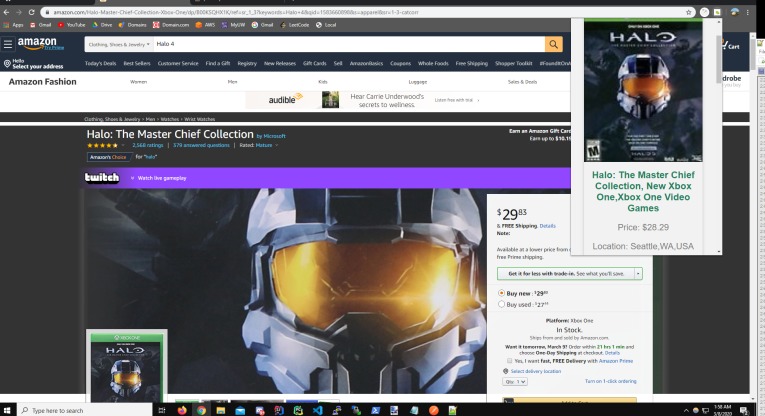
Task: Open the Gift Cards nav item
Action: [x=315, y=63]
